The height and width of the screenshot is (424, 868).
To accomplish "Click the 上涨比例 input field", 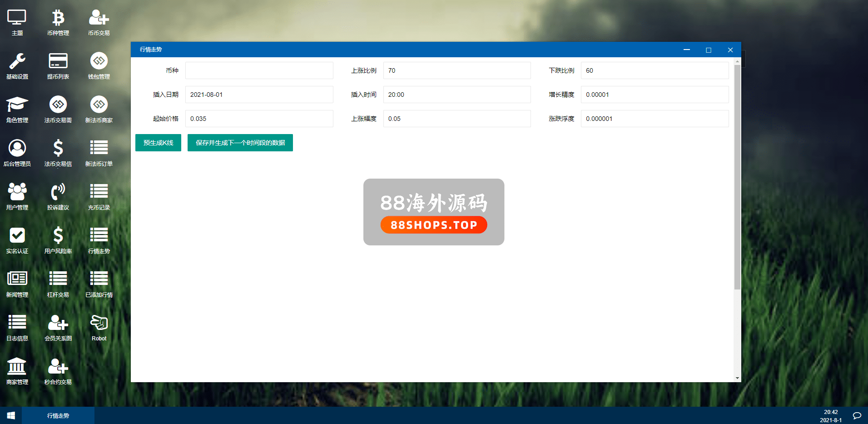I will click(456, 70).
